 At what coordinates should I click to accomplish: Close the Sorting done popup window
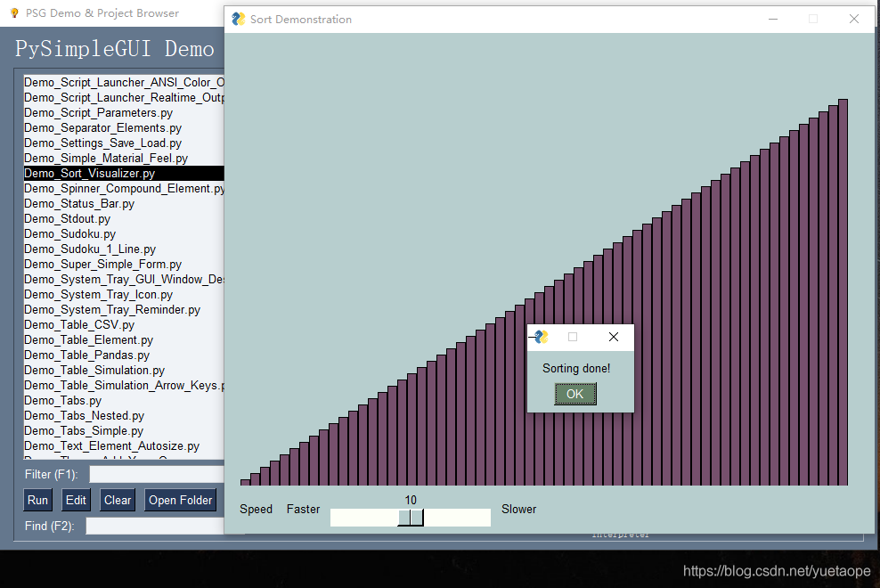click(x=614, y=337)
